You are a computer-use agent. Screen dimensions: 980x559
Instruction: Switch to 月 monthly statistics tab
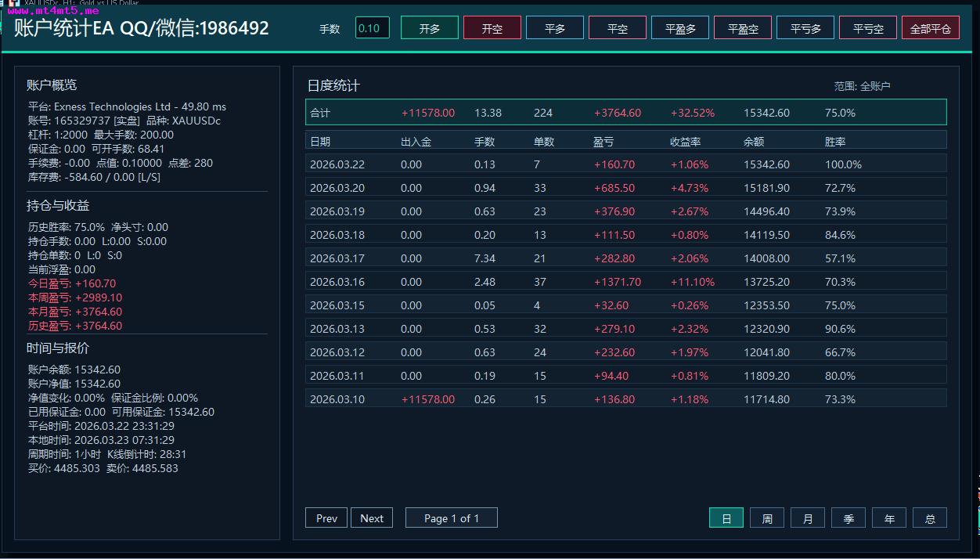807,518
